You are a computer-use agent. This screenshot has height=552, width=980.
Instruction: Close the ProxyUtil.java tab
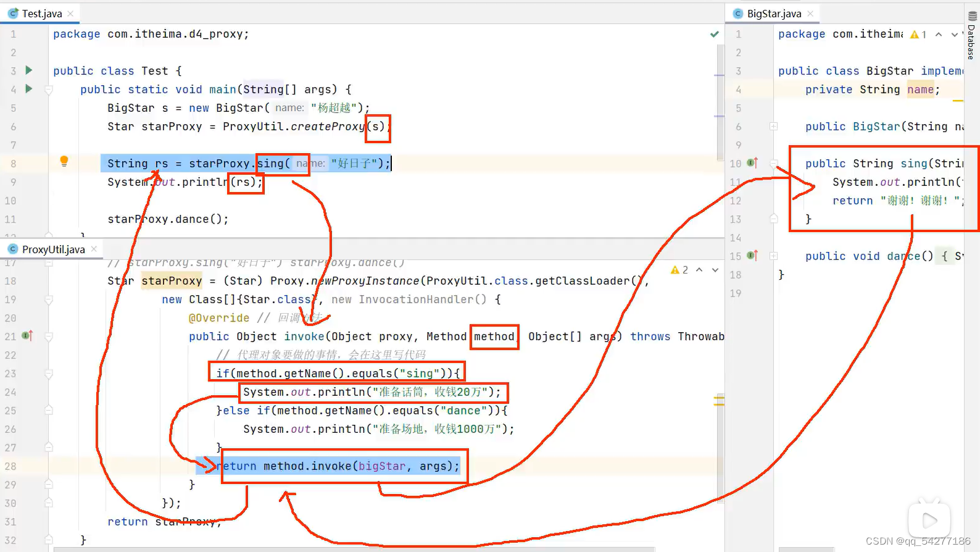pos(94,249)
